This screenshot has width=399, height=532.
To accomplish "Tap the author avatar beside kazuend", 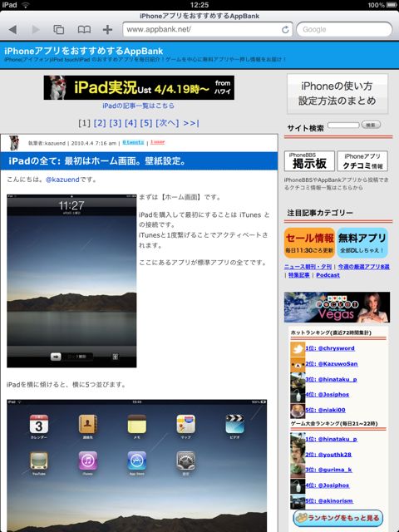I will click(x=13, y=142).
